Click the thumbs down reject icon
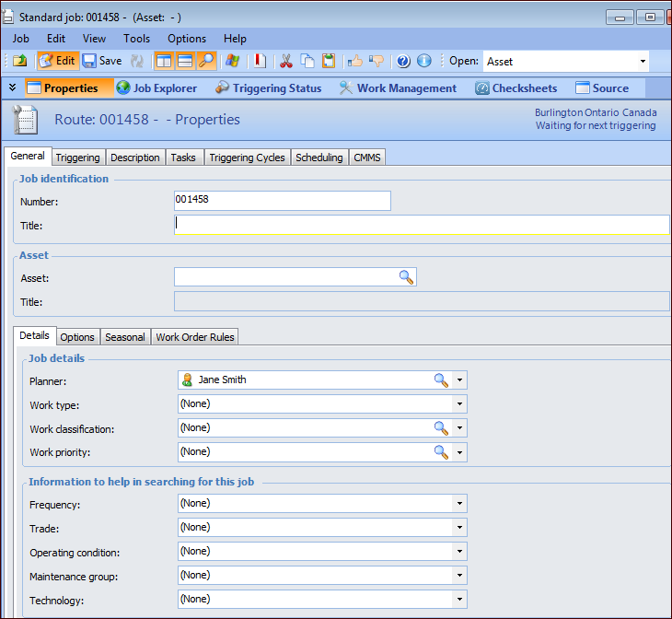Viewport: 672px width, 619px height. click(377, 61)
